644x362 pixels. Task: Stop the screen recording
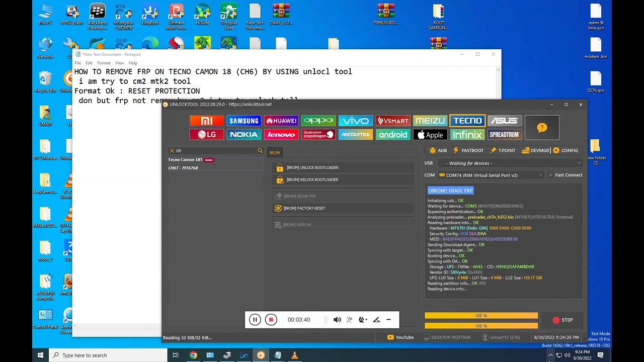(271, 320)
